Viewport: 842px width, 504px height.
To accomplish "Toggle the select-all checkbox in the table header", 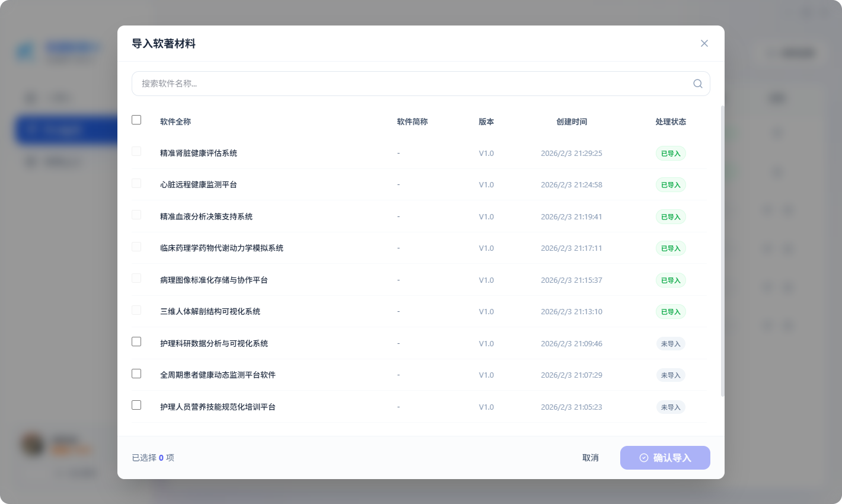I will (x=136, y=120).
